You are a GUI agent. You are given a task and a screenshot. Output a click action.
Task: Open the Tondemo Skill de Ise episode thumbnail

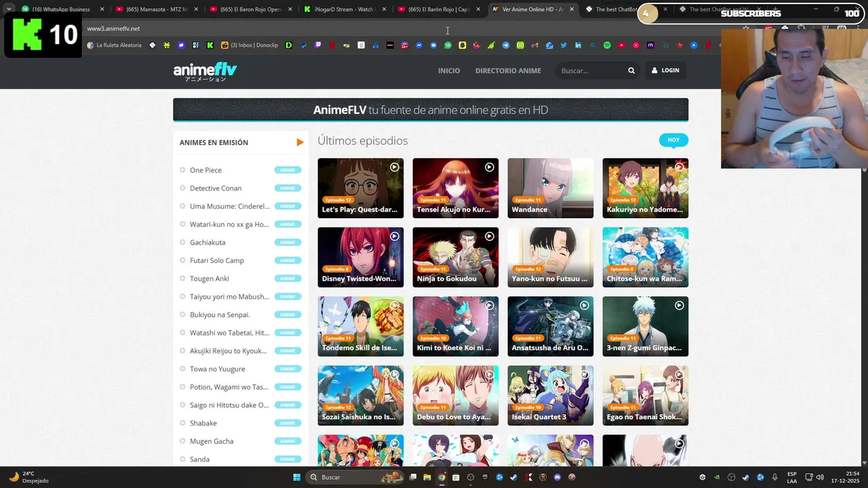360,326
